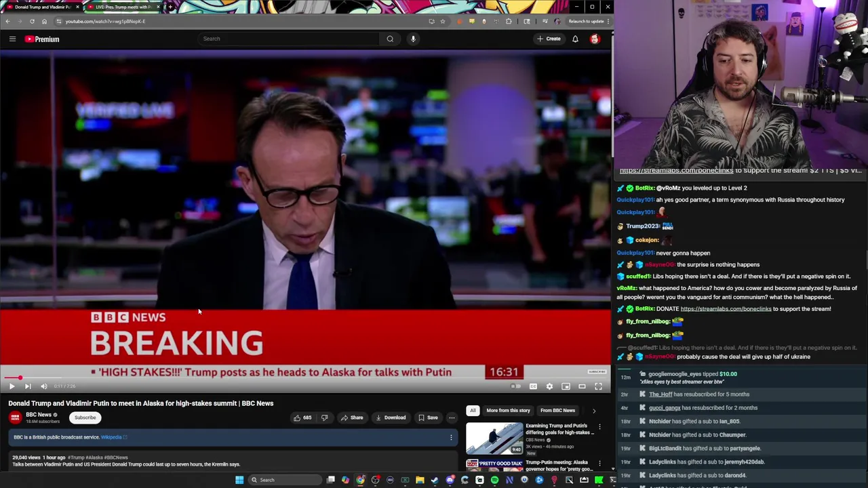Dislike the video
Screen dimensions: 868x488
[324, 418]
